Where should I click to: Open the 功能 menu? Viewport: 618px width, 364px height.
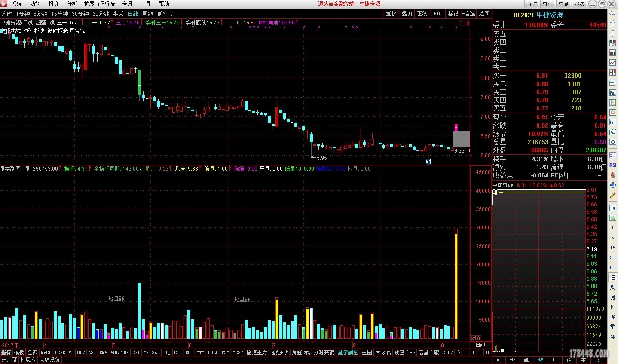35,3
